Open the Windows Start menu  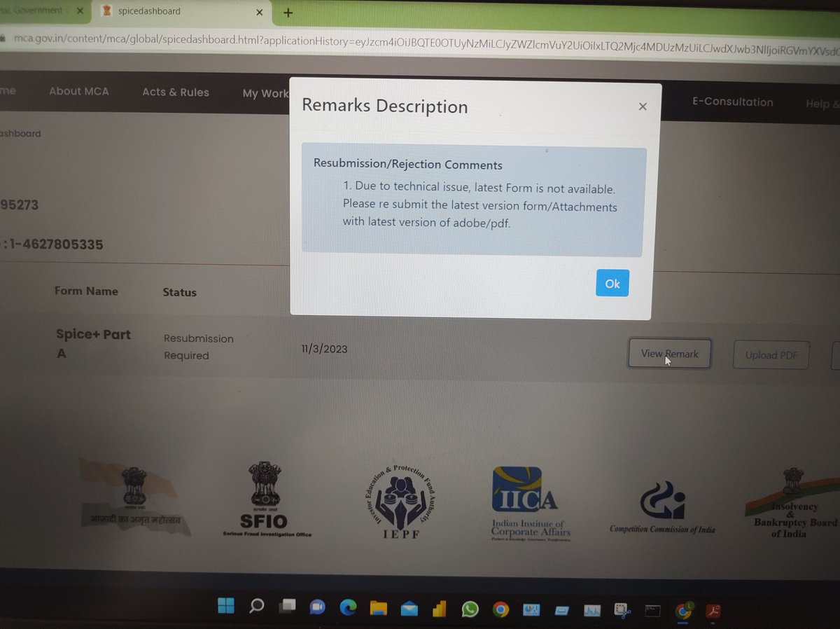pos(226,607)
